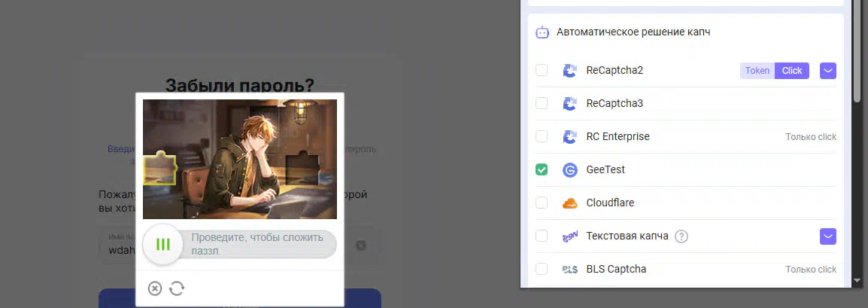
Task: Click the captcha anime picture
Action: point(240,160)
